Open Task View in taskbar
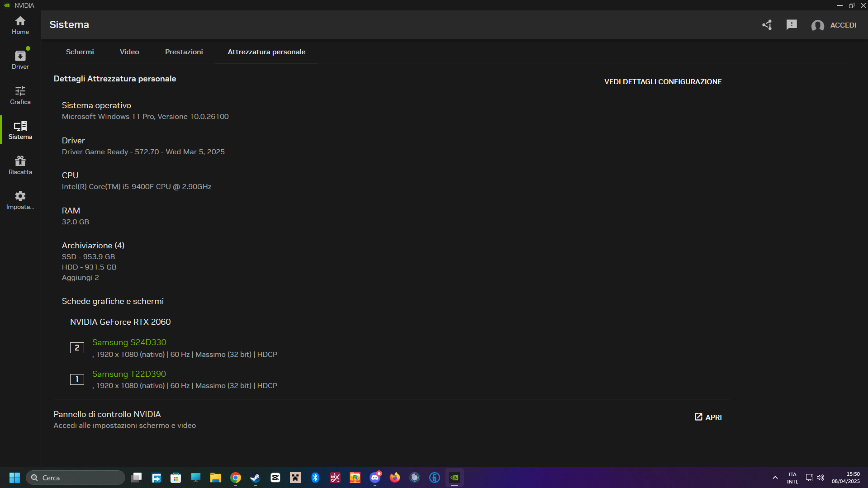The height and width of the screenshot is (488, 868). [x=136, y=478]
